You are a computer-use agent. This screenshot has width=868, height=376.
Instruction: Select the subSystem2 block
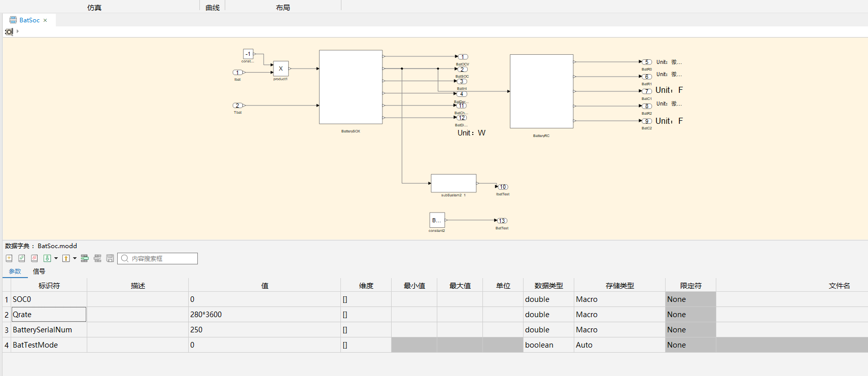[x=454, y=183]
